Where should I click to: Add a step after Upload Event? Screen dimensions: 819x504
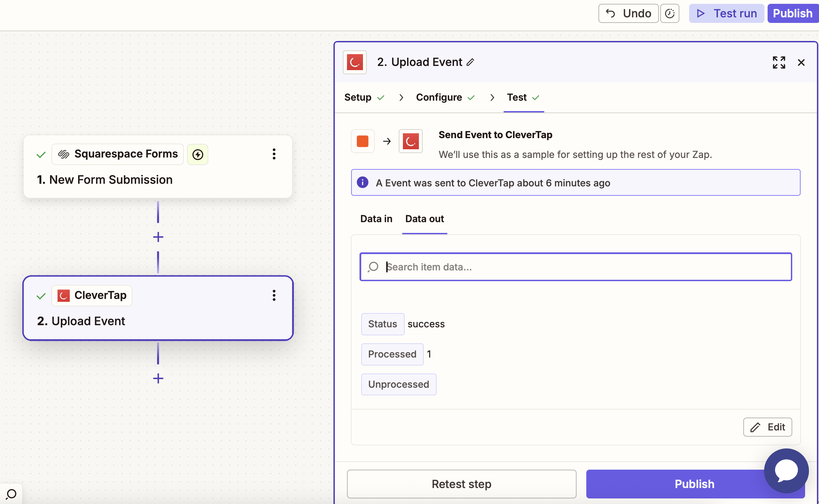(158, 378)
